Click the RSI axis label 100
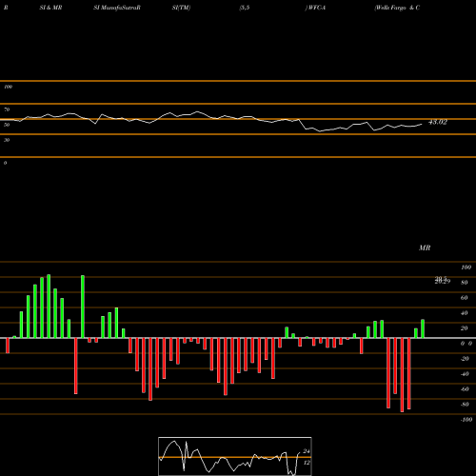This screenshot has width=476, height=476. [x=8, y=87]
